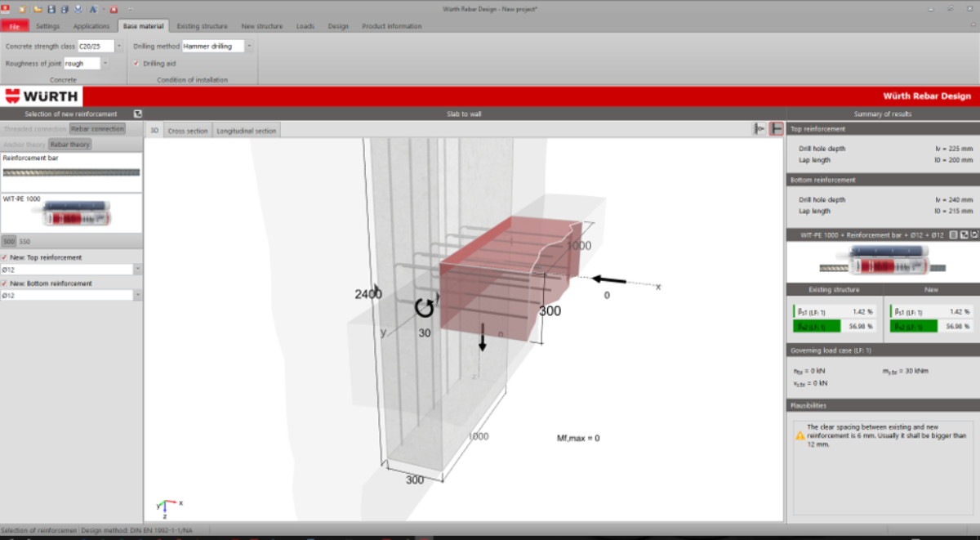Image resolution: width=980 pixels, height=540 pixels.
Task: Toggle the Drilling aid checkbox
Action: click(x=136, y=63)
